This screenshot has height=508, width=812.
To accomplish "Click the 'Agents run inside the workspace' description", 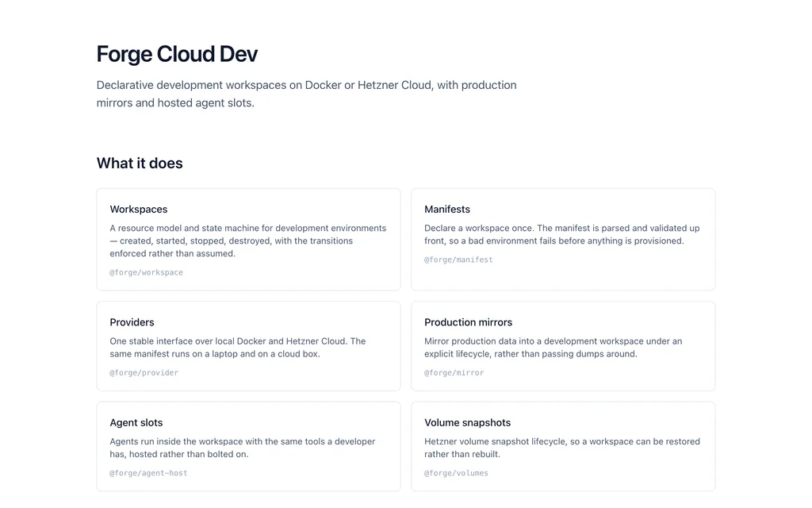I will point(243,448).
